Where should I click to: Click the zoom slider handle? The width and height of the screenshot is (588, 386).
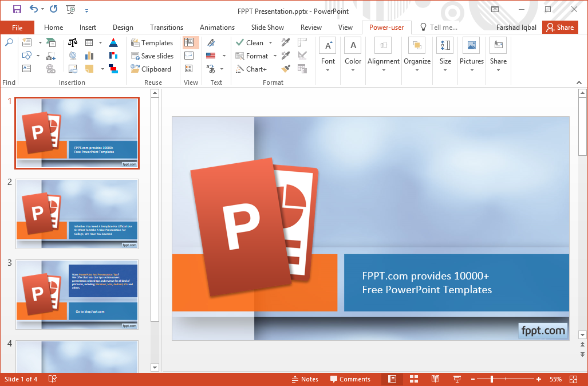click(492, 379)
